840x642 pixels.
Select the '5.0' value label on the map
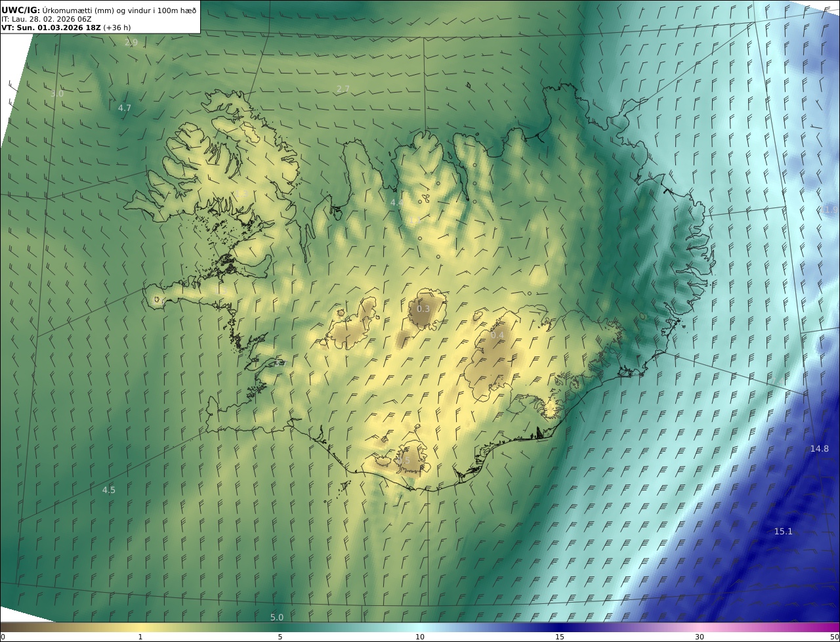[x=277, y=617]
